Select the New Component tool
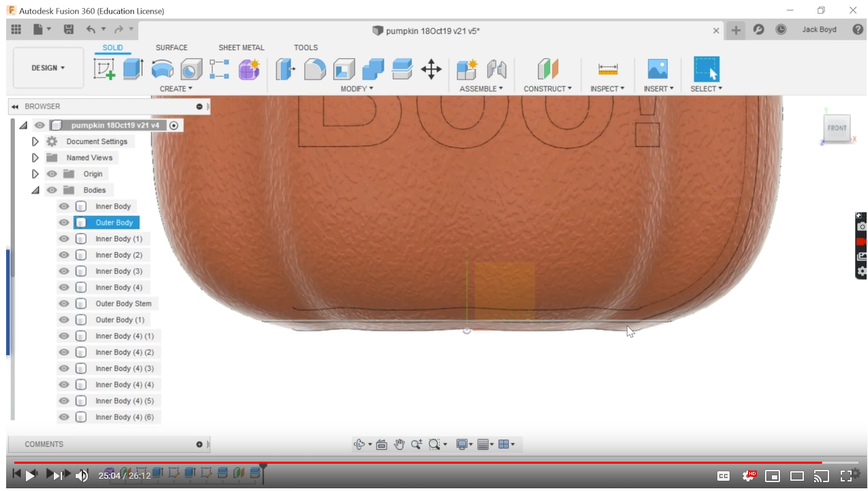Viewport: 868px width, 491px height. click(467, 69)
